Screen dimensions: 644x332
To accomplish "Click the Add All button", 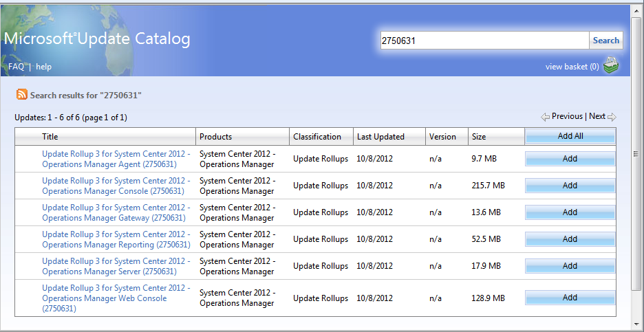I will (570, 136).
